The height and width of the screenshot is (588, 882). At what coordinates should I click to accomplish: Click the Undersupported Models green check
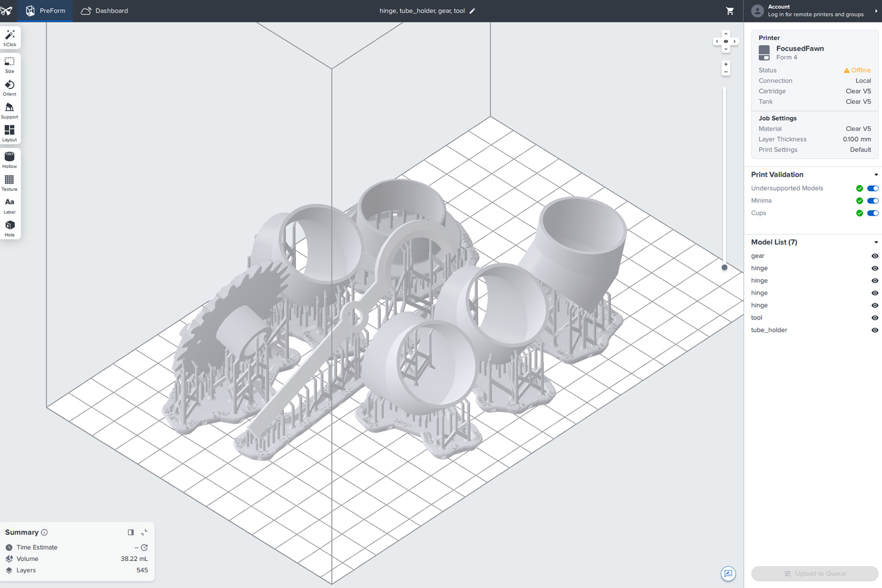coord(859,188)
